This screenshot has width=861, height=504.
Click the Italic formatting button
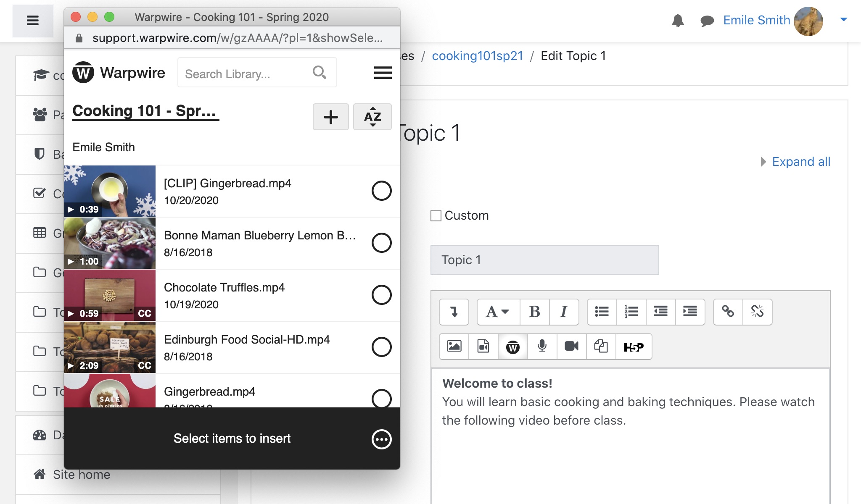[x=564, y=311]
